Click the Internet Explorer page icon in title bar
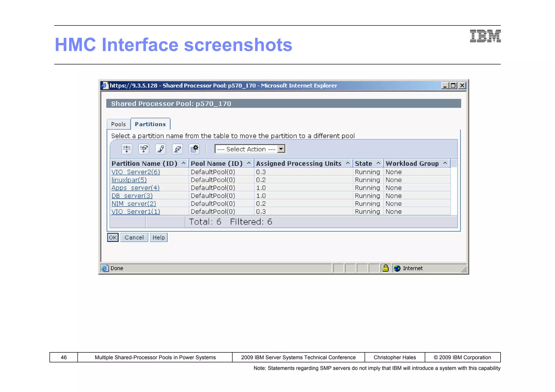 pos(105,86)
